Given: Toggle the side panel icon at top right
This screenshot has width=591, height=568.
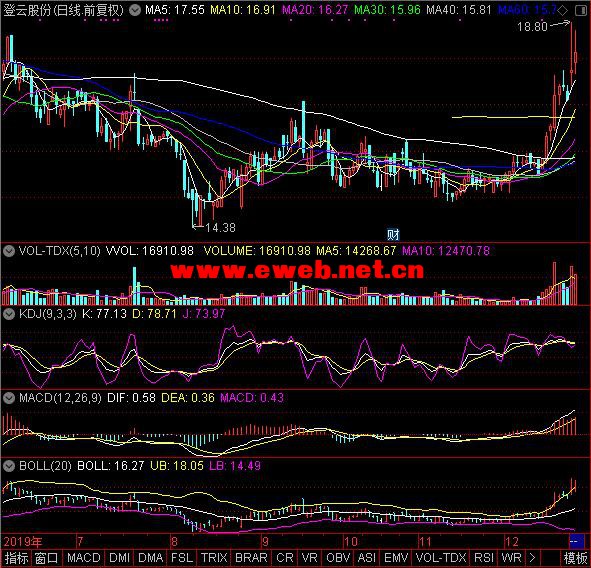Looking at the screenshot, I should tap(581, 11).
